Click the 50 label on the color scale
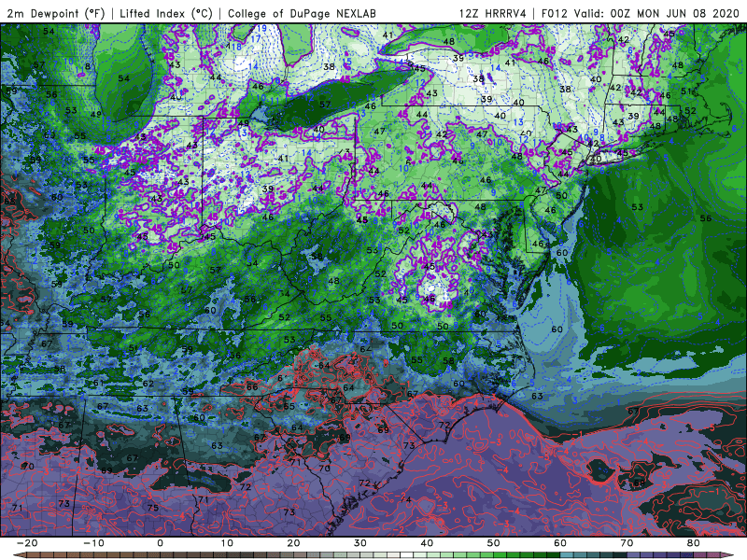The image size is (747, 560). 494,543
